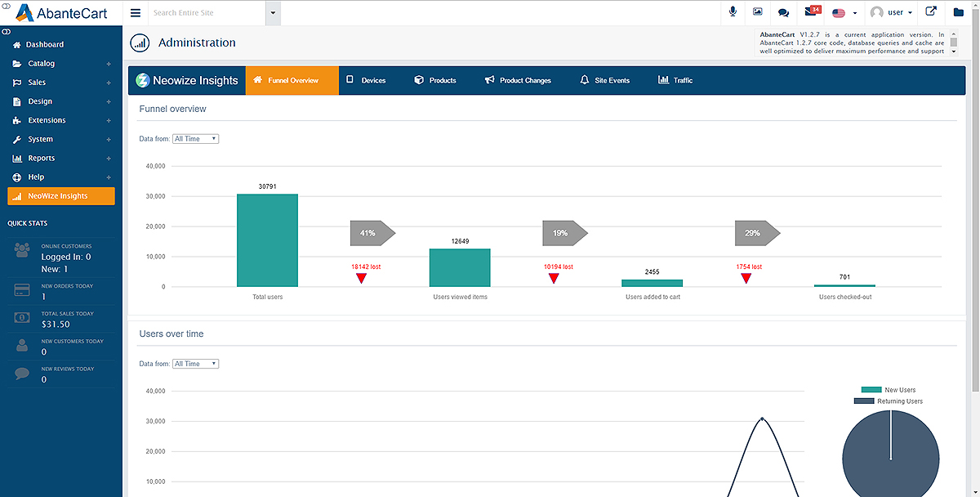Click the Returning Users legend swatch
This screenshot has width=980, height=497.
pyautogui.click(x=864, y=401)
